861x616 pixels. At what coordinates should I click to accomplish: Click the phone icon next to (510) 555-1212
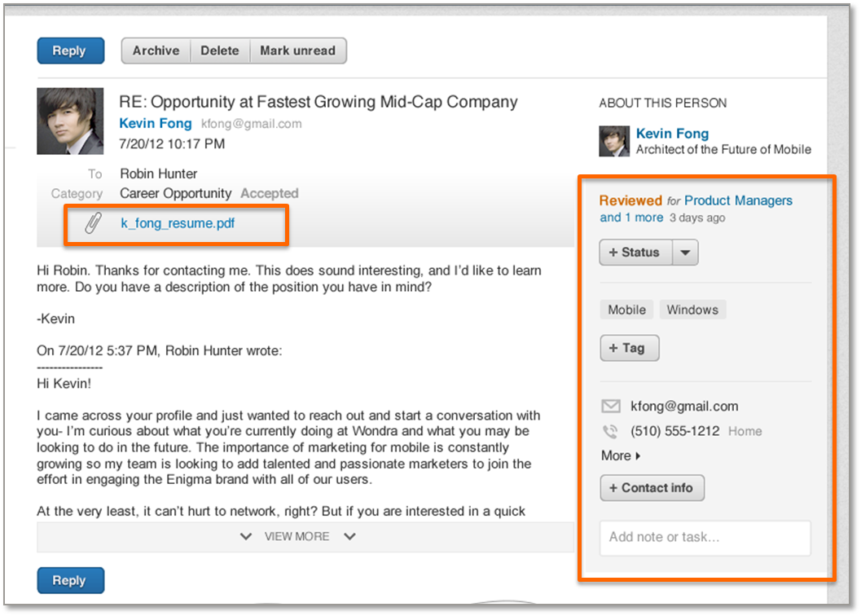pos(610,432)
